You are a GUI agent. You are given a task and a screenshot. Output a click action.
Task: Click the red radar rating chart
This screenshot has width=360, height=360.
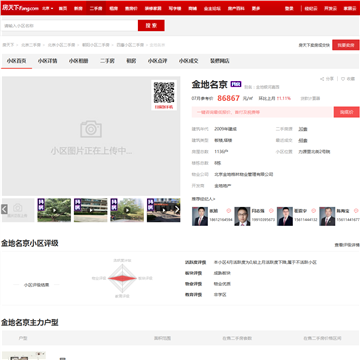pyautogui.click(x=122, y=278)
